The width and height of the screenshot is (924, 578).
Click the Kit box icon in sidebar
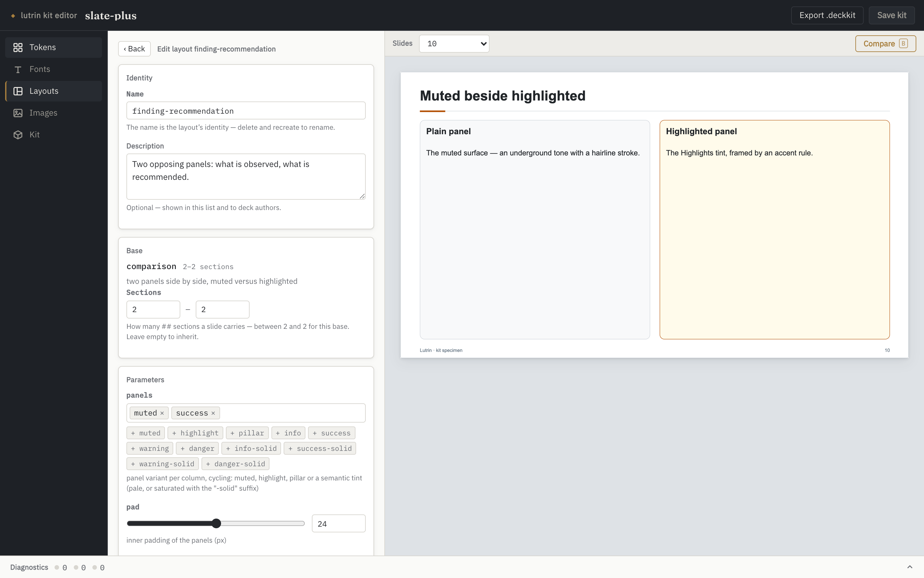tap(18, 135)
